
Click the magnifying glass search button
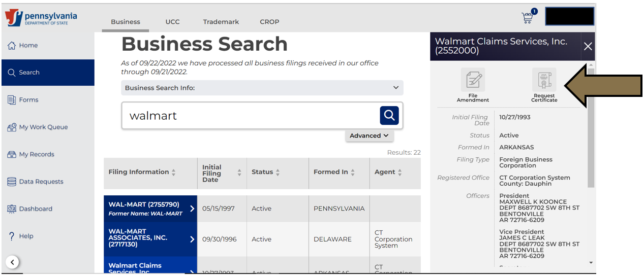[x=389, y=116]
